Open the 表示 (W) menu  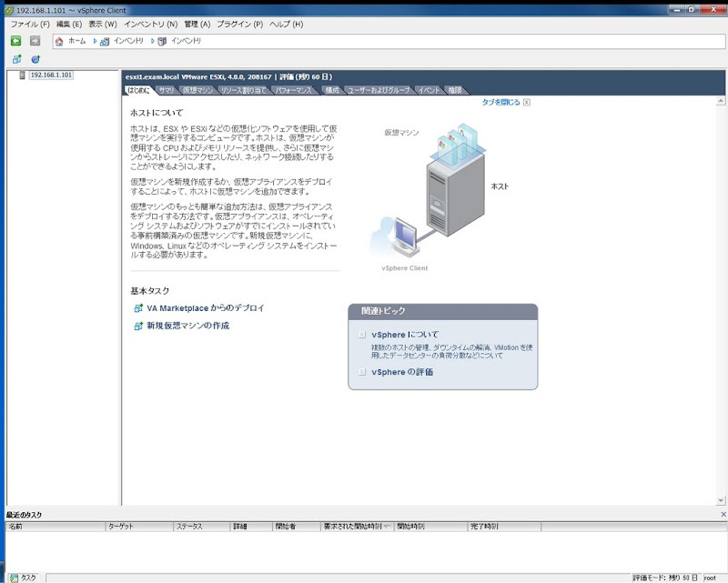pos(103,25)
